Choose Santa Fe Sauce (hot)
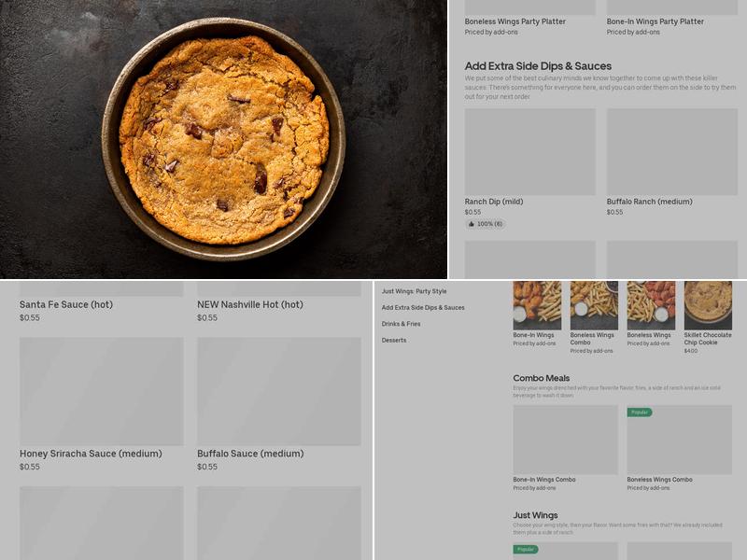 click(x=66, y=304)
